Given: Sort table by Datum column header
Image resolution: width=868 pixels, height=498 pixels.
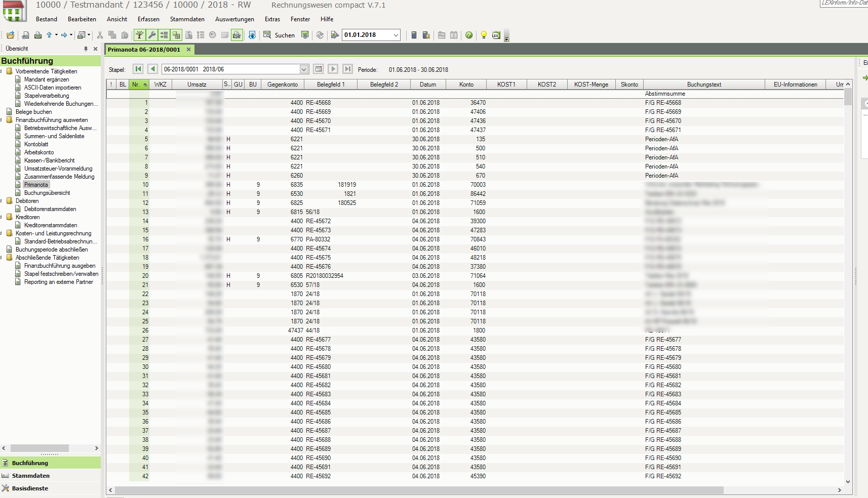Looking at the screenshot, I should pos(427,85).
